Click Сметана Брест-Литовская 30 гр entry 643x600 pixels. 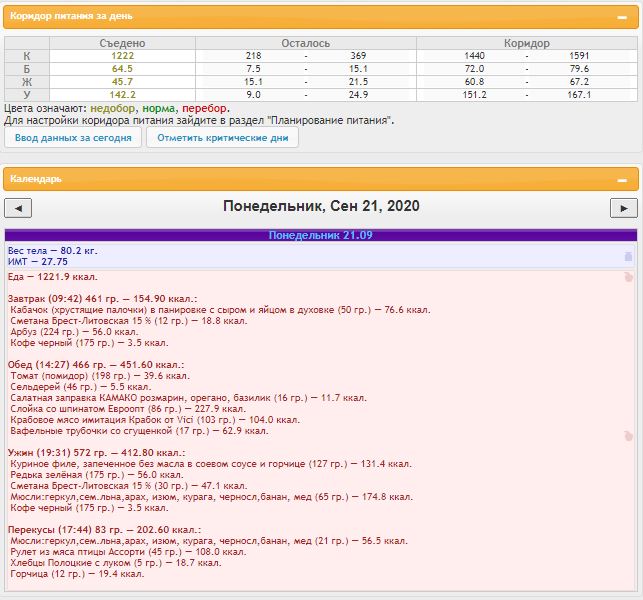point(129,486)
